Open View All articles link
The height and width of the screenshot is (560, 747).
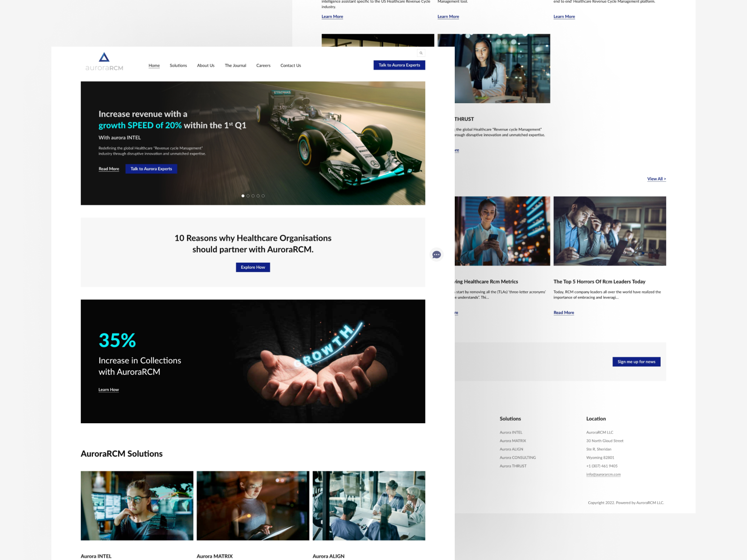[x=656, y=179]
